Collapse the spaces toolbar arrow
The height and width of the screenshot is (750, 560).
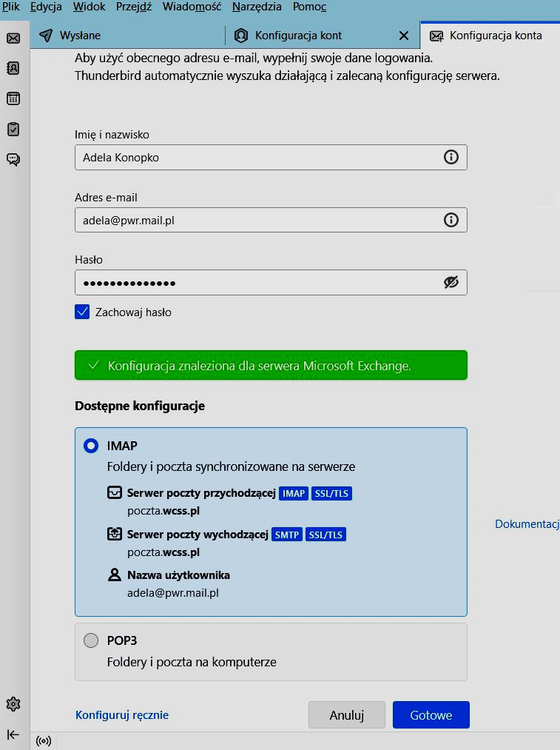[13, 734]
